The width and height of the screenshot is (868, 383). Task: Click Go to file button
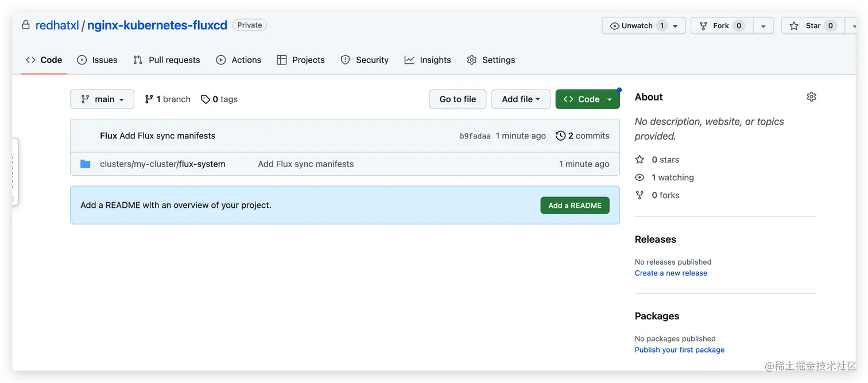click(x=458, y=99)
